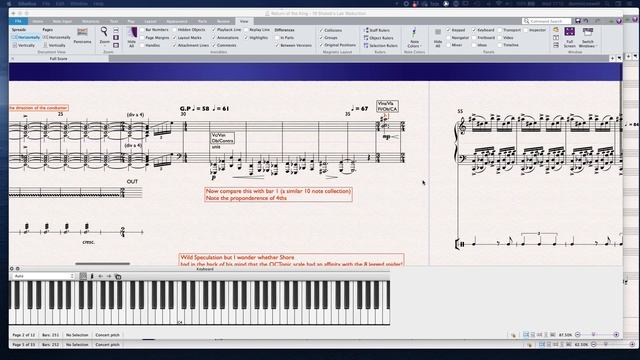
Task: Click the New Window icon in Window group
Action: point(556,30)
